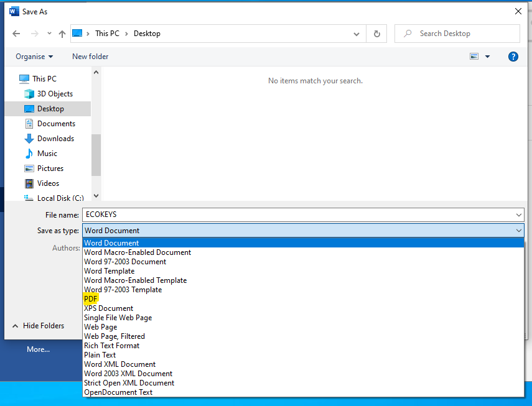Select PDF as the save type
The height and width of the screenshot is (406, 532).
303,299
